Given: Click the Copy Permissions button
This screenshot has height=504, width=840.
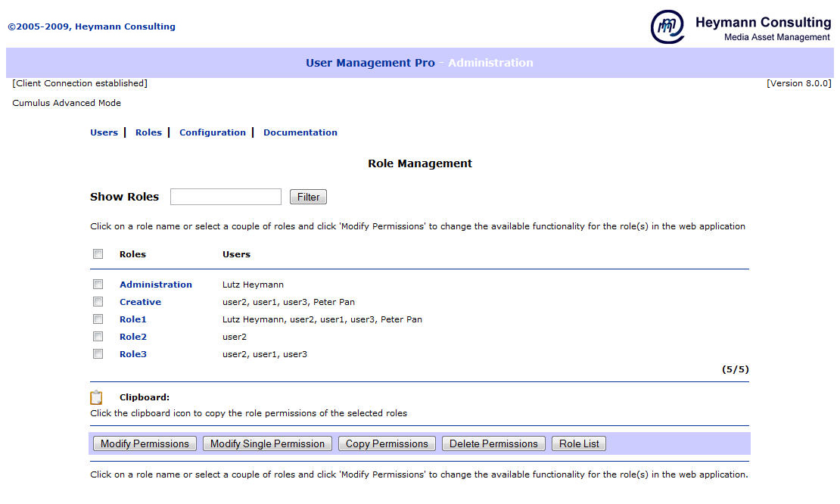Looking at the screenshot, I should coord(387,443).
